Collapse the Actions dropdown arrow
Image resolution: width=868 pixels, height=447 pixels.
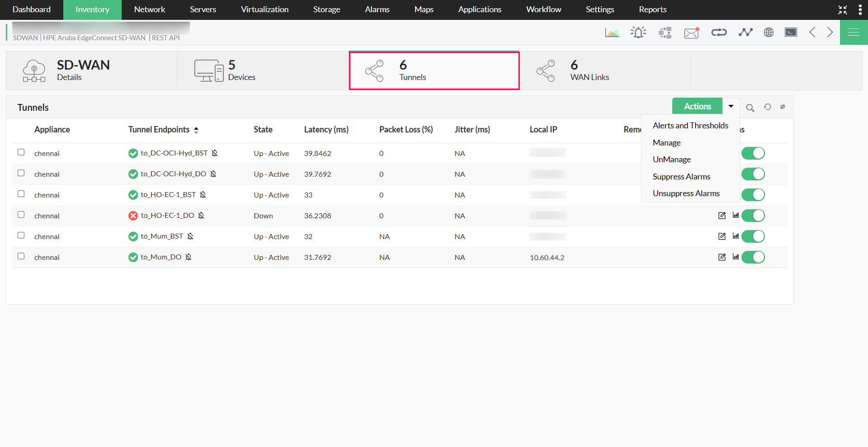coord(731,106)
